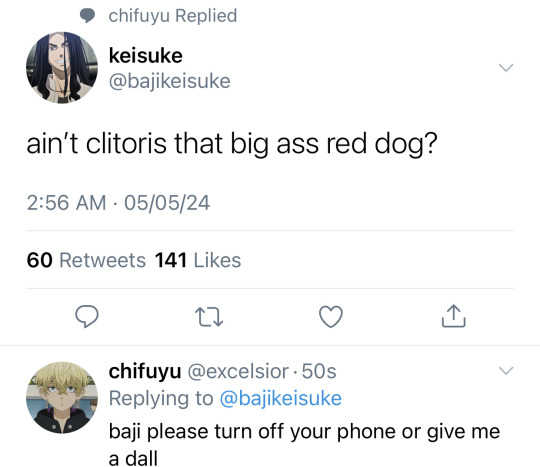Retweet keisuke's tweet with retweet icon
The height and width of the screenshot is (467, 540).
(209, 317)
